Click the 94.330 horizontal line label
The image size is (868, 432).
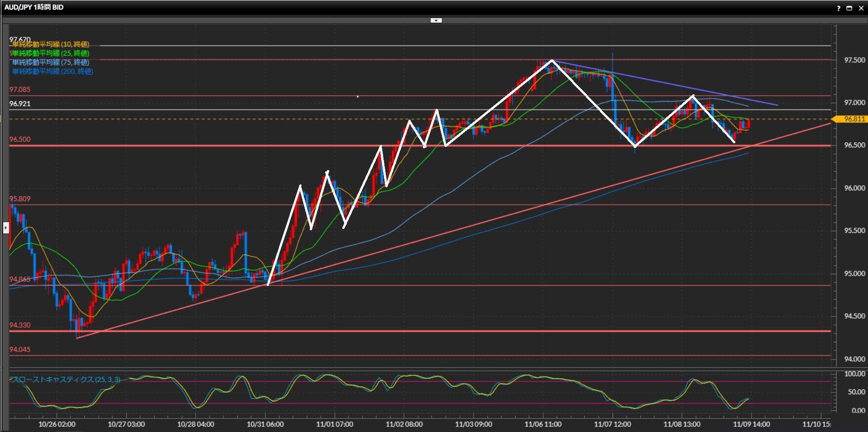[x=20, y=325]
